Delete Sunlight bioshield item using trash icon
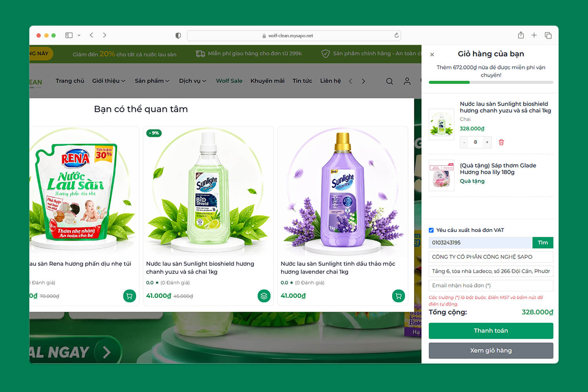 [x=501, y=142]
